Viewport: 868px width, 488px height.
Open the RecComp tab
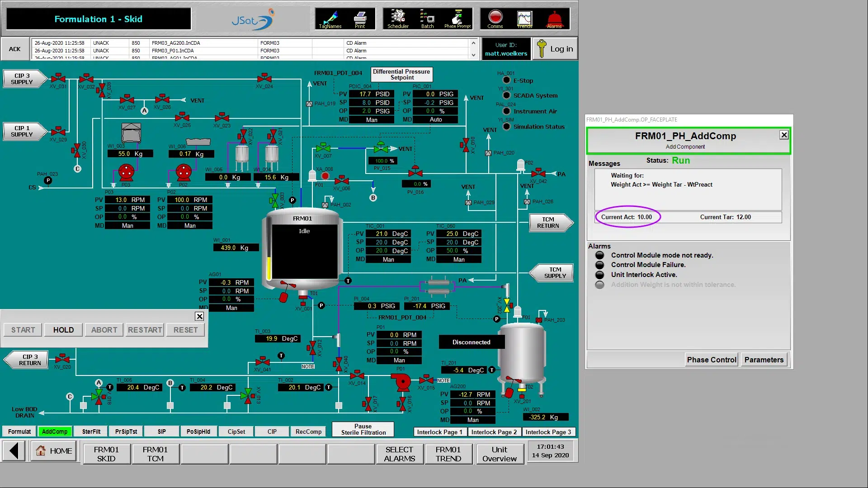(x=308, y=432)
